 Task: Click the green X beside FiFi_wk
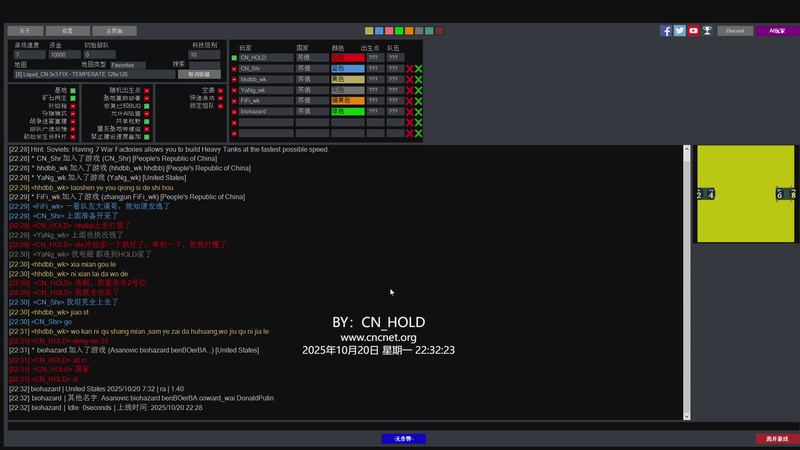(418, 101)
